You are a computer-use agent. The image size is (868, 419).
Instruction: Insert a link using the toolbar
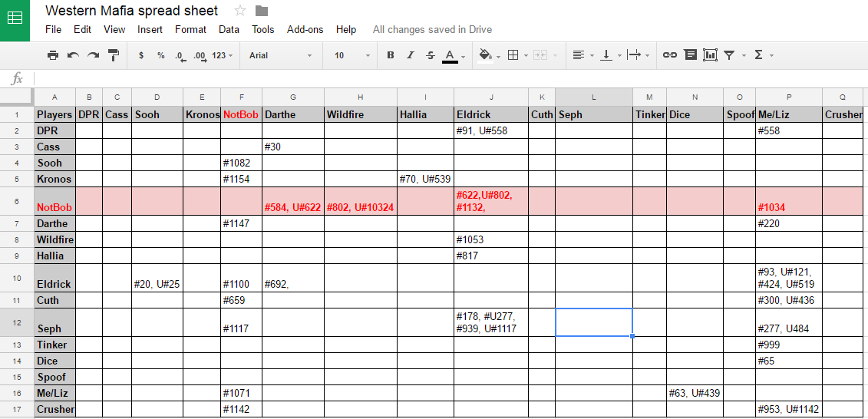[670, 55]
